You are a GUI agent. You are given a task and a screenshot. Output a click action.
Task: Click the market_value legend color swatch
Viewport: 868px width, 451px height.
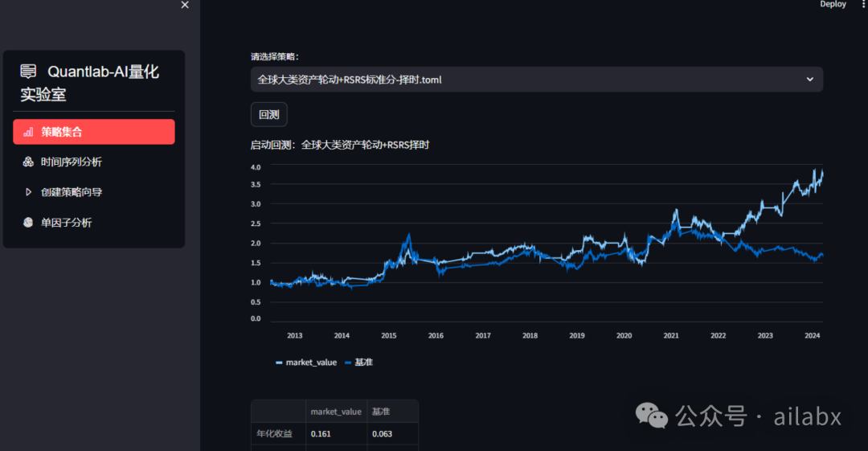pos(279,363)
